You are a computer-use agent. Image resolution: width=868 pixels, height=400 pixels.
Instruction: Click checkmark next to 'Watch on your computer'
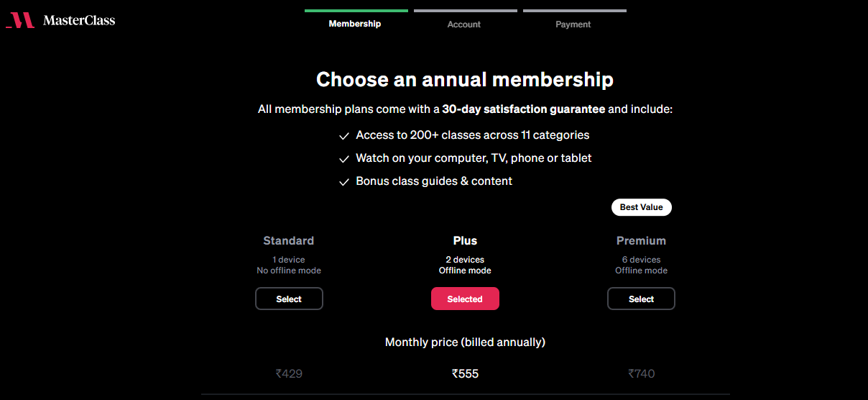click(344, 159)
